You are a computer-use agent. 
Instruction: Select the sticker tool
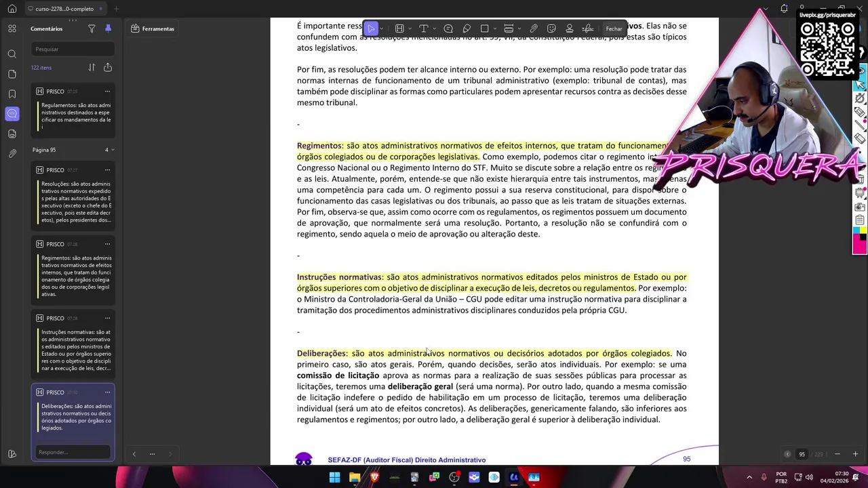click(551, 28)
